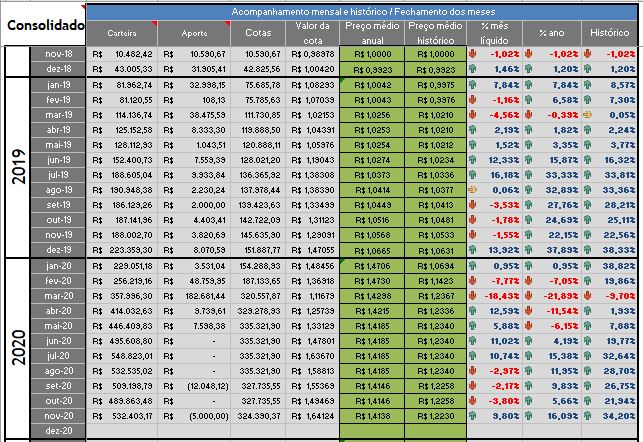The width and height of the screenshot is (643, 442).
Task: Select the Acompanhamento mensal e histórico header
Action: click(363, 12)
